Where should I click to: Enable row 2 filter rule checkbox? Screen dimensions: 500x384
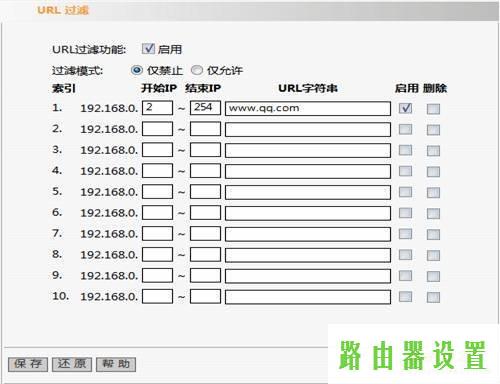point(405,129)
